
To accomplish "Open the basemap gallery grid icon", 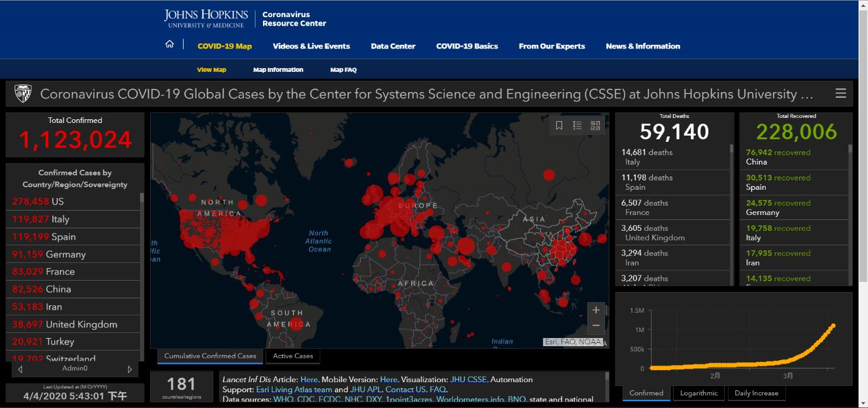I will (x=595, y=125).
